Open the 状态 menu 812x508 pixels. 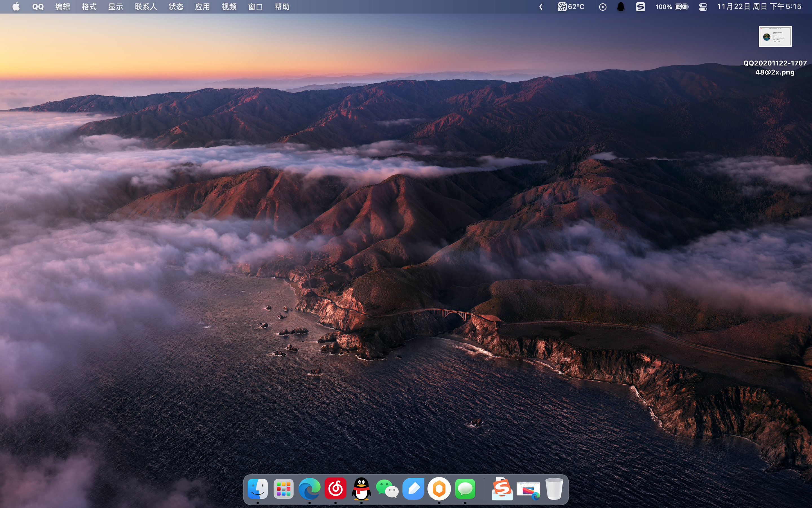pyautogui.click(x=176, y=7)
